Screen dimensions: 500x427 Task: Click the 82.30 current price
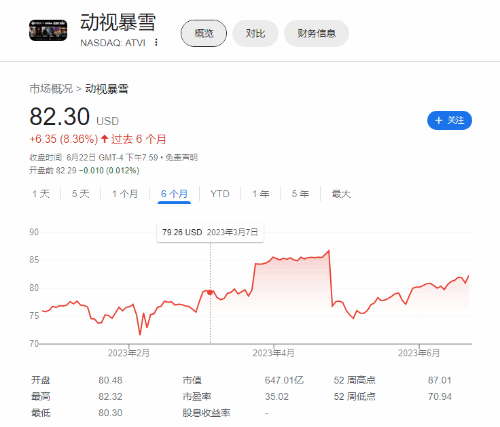[x=60, y=117]
